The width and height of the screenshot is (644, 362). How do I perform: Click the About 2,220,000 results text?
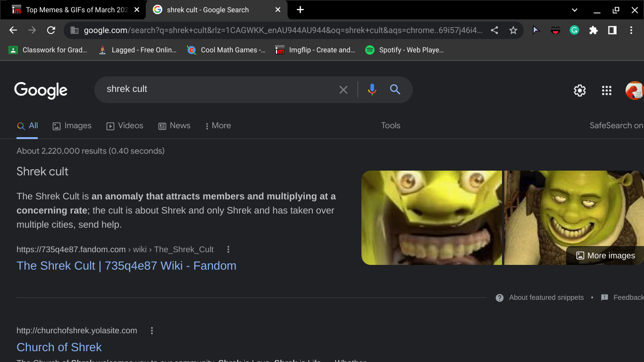click(x=91, y=151)
